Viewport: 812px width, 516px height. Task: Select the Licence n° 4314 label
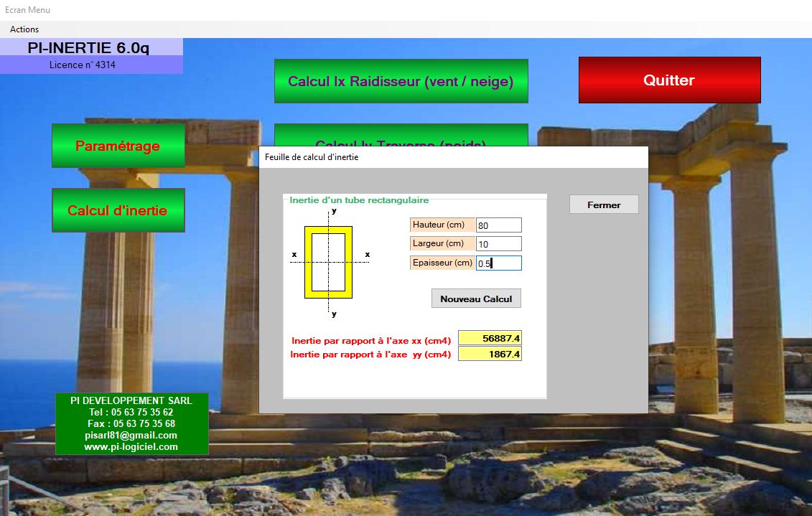(x=83, y=65)
